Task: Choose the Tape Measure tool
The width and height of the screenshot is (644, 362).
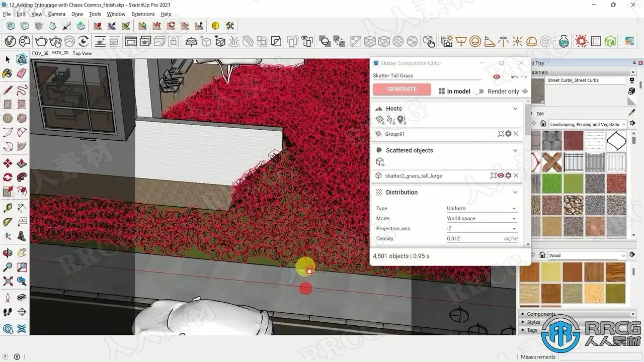Action: click(x=8, y=207)
